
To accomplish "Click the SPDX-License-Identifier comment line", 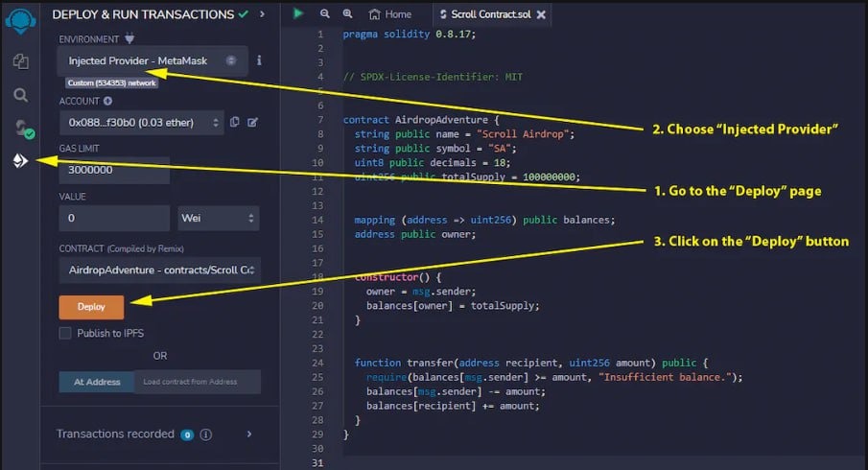I will 433,77.
